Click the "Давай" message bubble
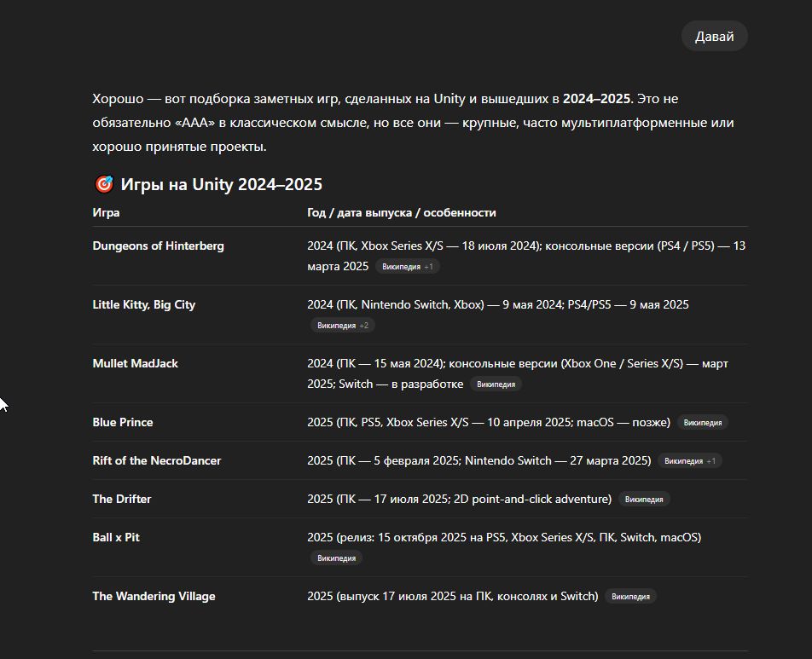812x659 pixels. click(714, 37)
